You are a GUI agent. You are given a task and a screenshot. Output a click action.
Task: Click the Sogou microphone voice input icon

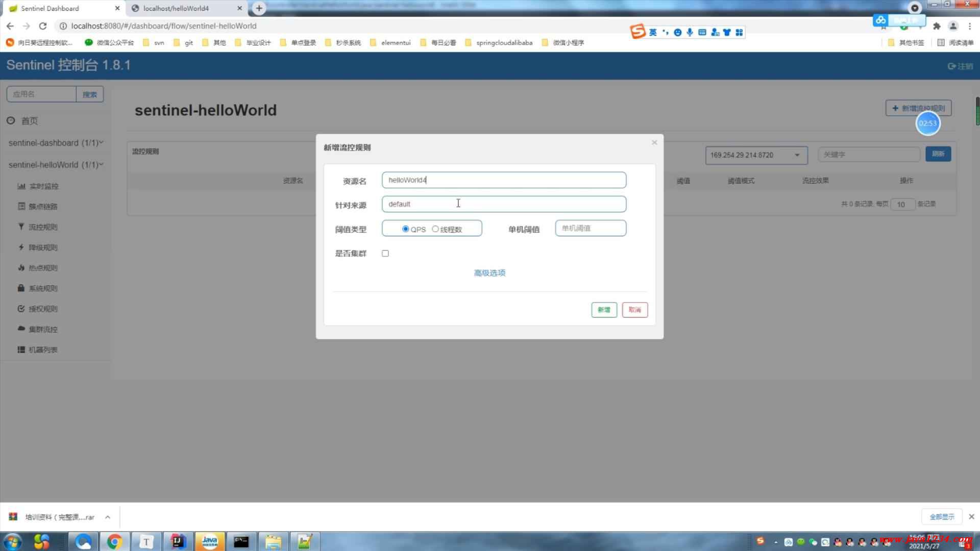(690, 32)
